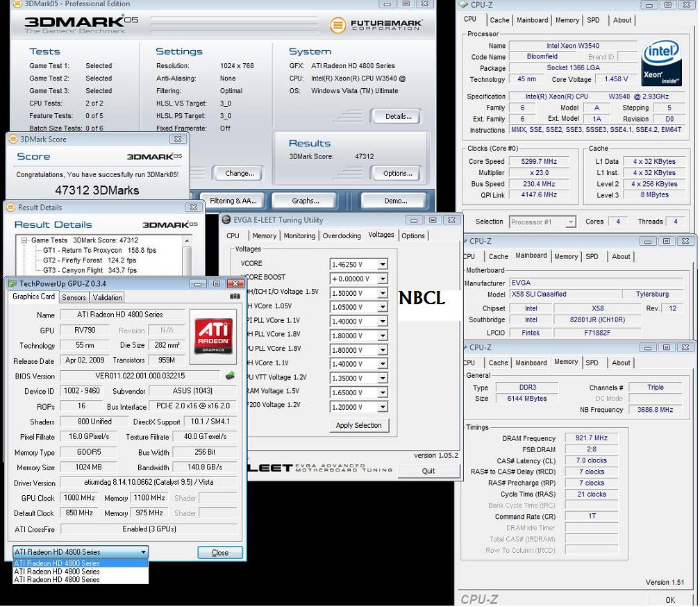Open the NF200 Voltage 1.2V dropdown
Image resolution: width=700 pixels, height=607 pixels.
point(383,407)
